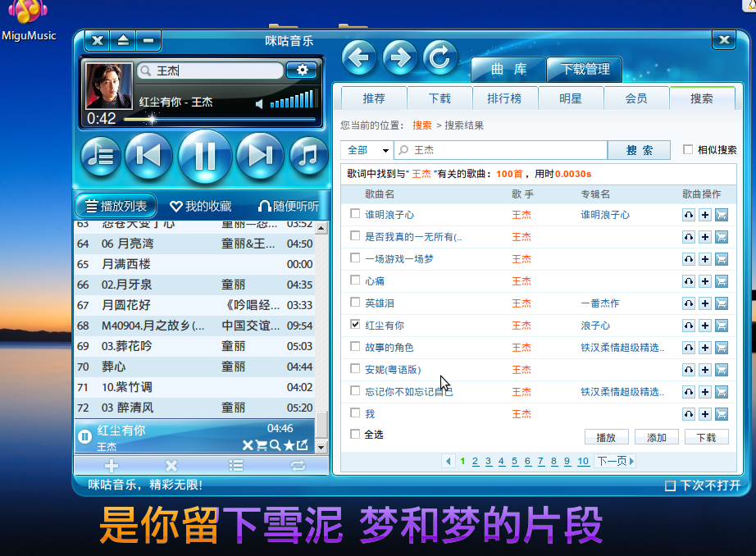Listen to 安妮(粤语版) via headphone icon
Viewport: 756px width, 556px height.
[x=689, y=370]
